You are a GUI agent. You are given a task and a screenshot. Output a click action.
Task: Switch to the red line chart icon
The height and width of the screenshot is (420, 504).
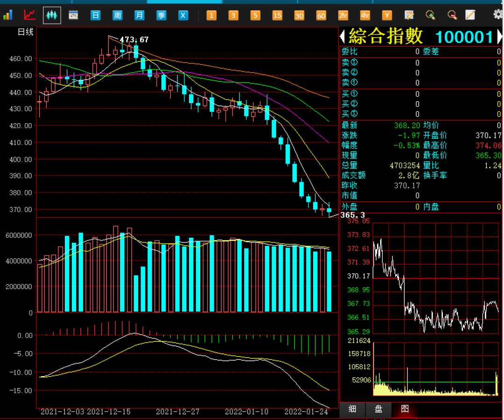point(29,15)
